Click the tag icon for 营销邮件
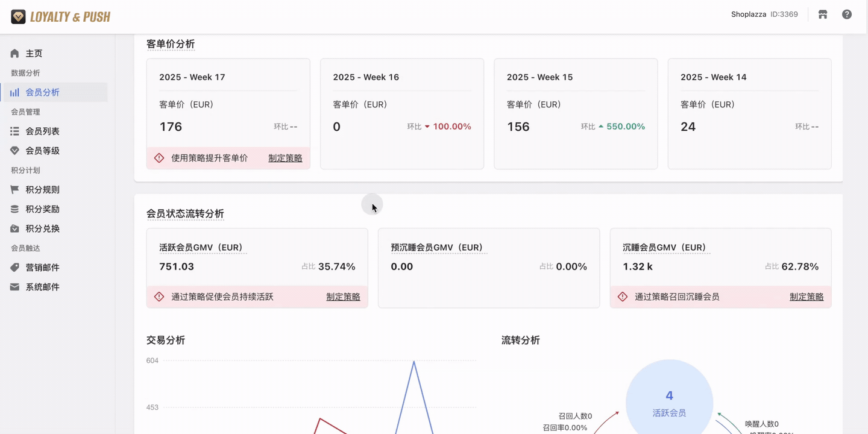Viewport: 868px width, 434px height. [x=15, y=267]
